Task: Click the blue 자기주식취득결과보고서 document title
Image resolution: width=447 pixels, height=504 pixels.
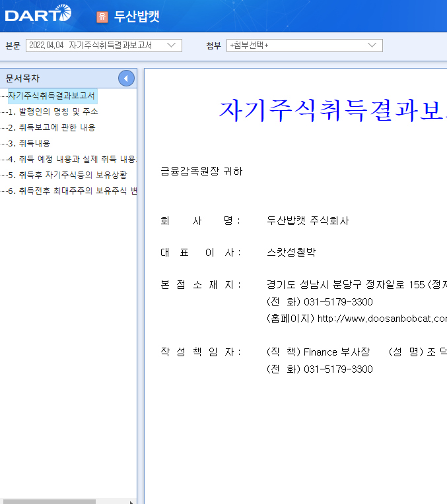Action: tap(333, 111)
